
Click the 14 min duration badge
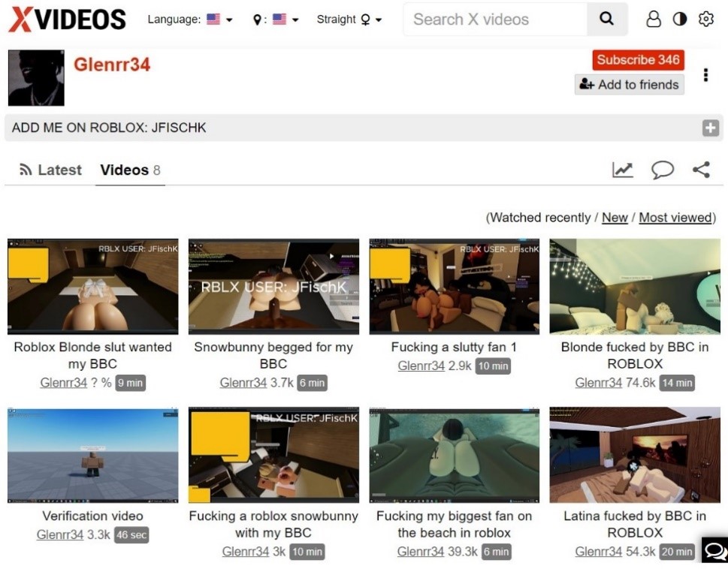(677, 383)
